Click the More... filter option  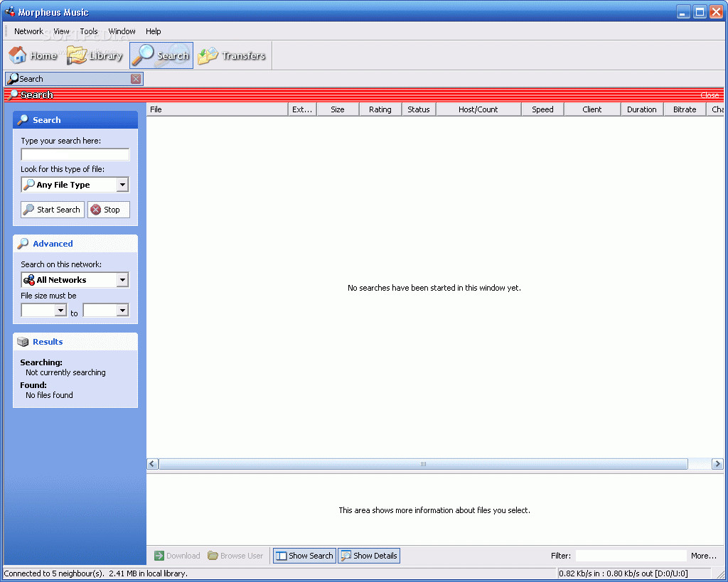(x=703, y=556)
